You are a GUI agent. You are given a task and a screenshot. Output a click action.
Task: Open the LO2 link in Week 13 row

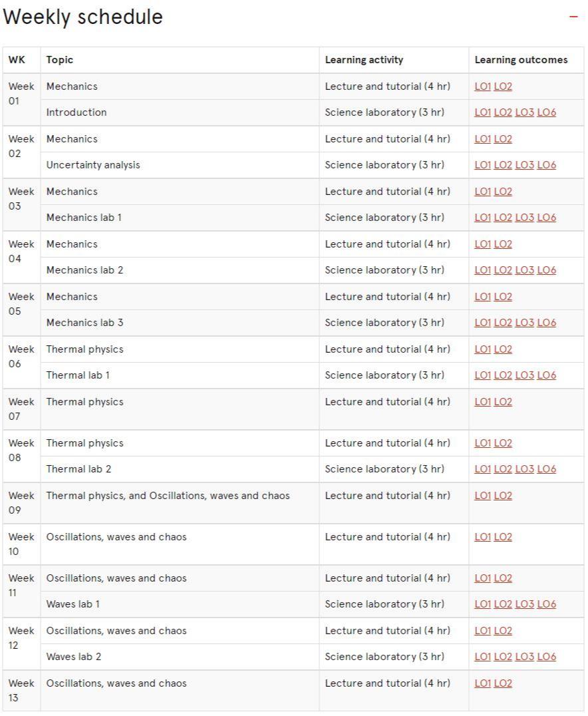tap(503, 683)
